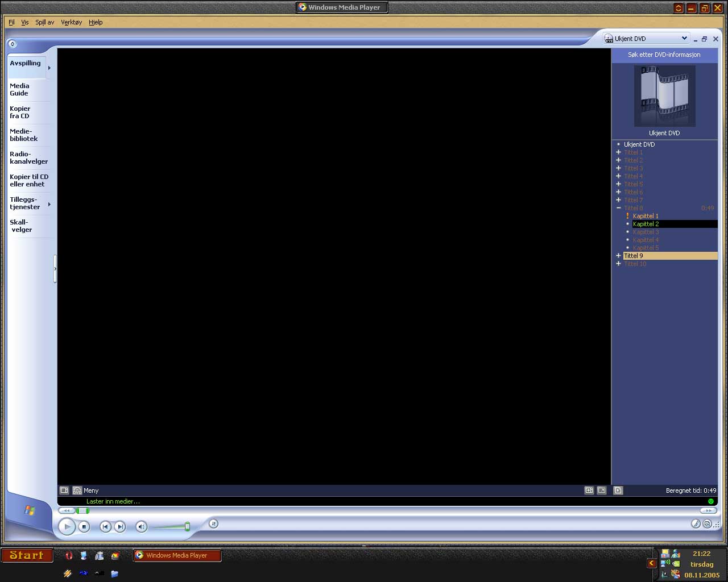This screenshot has height=582, width=728.
Task: Click the green status indicator icon
Action: pos(711,501)
